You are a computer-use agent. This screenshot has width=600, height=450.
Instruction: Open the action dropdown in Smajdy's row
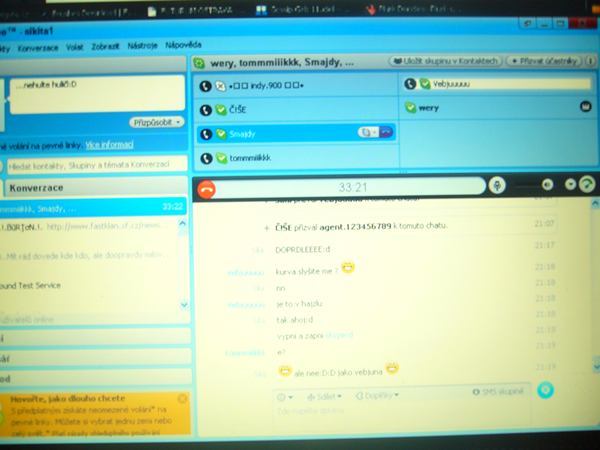[368, 132]
